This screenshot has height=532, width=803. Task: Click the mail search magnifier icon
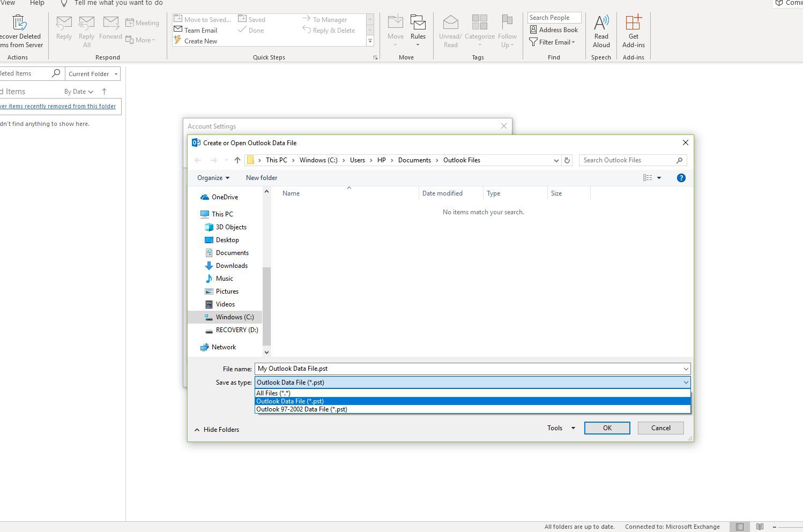click(56, 73)
